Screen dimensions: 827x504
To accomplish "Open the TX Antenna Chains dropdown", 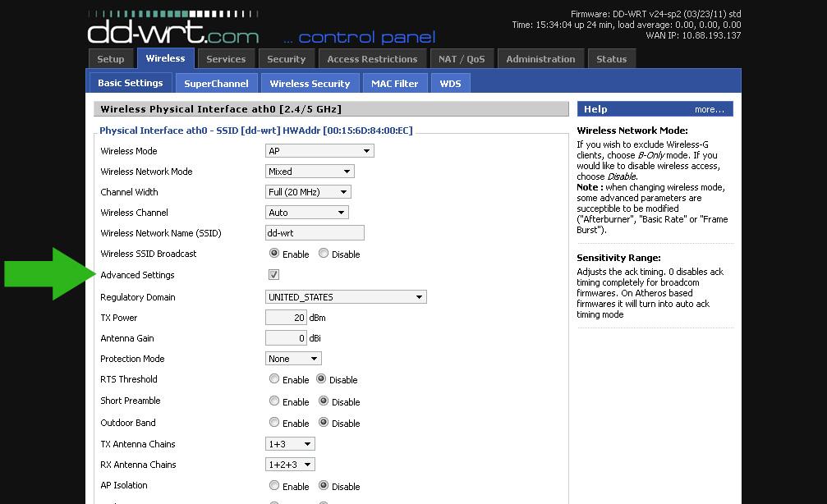I will pos(290,444).
